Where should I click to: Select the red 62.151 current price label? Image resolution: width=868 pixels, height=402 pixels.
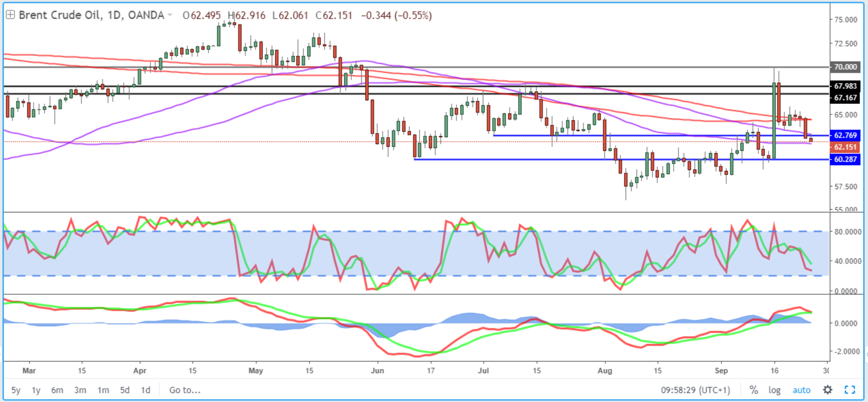coord(845,147)
